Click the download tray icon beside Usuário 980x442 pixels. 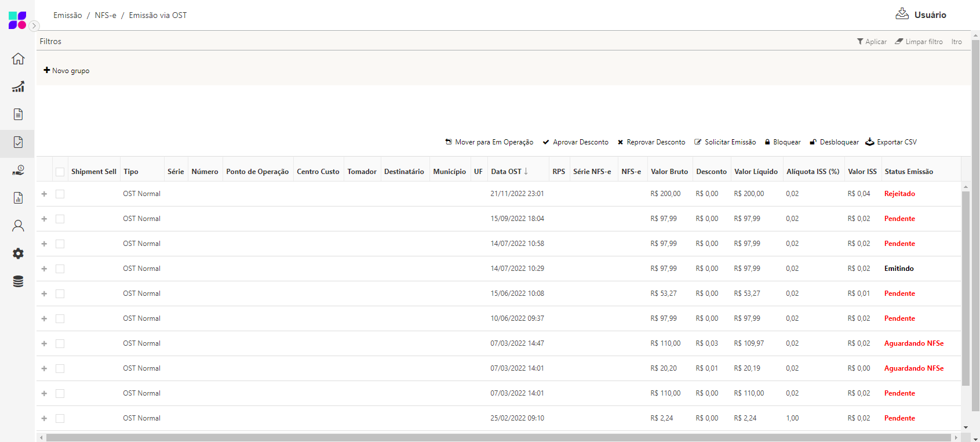pyautogui.click(x=902, y=15)
